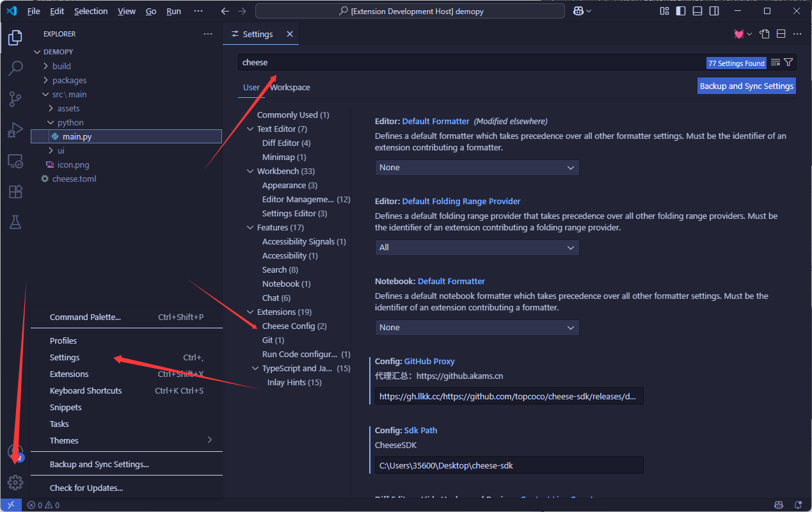Collapse the Workbench settings group
The width and height of the screenshot is (812, 512).
(x=251, y=171)
